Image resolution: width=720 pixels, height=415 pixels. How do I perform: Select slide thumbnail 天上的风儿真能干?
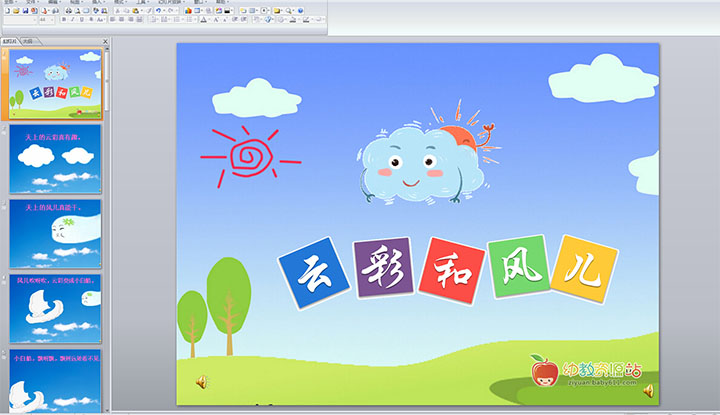click(55, 234)
